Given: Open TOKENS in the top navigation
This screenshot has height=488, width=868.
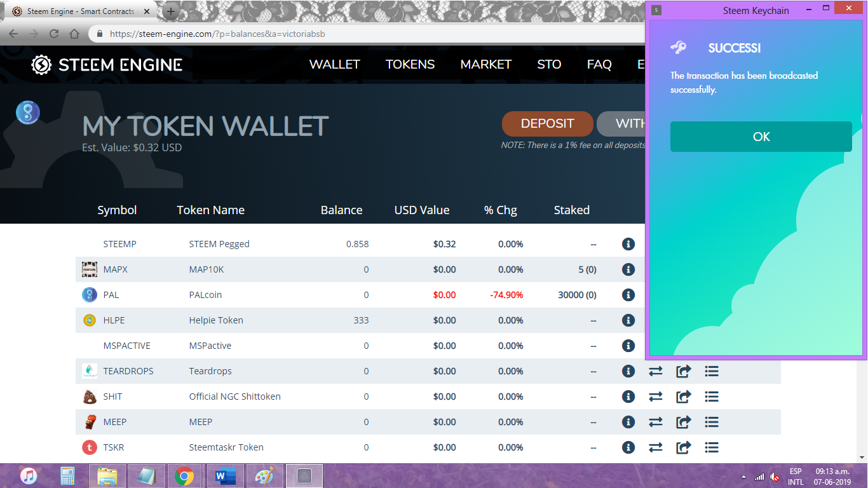Looking at the screenshot, I should 410,64.
